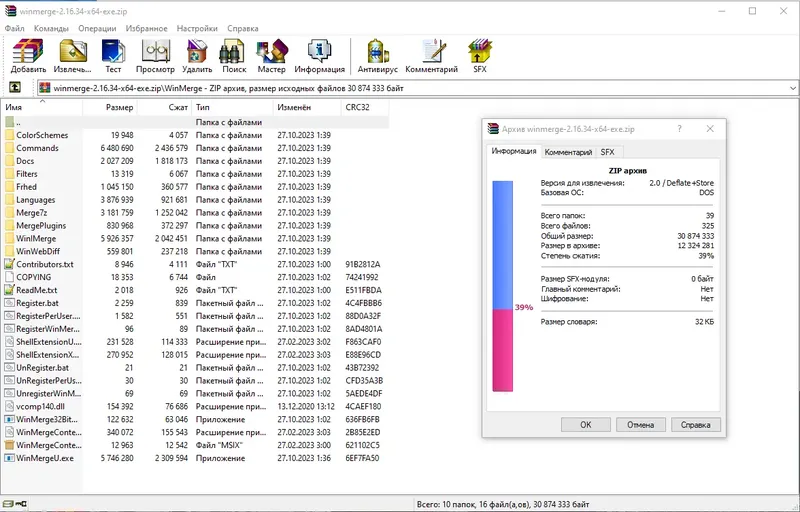
Task: Select the Информация tab in dialog
Action: click(513, 151)
